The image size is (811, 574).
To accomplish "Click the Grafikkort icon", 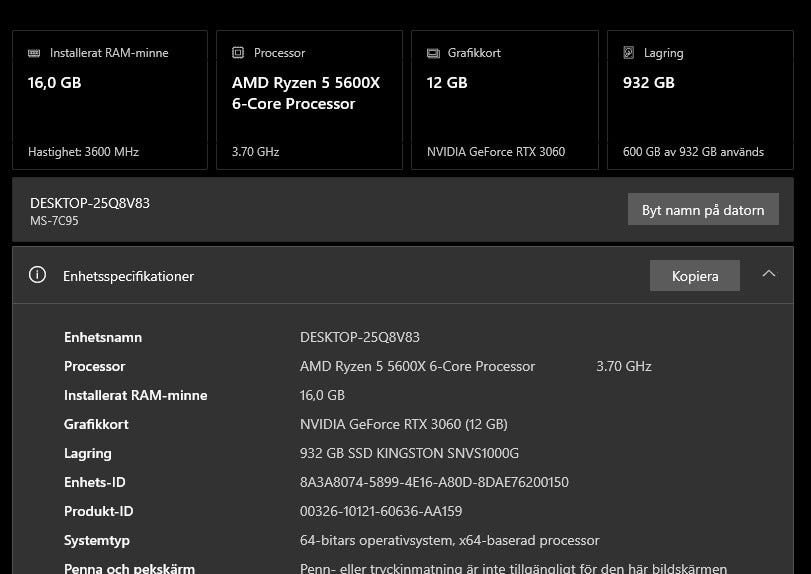I will (x=433, y=53).
